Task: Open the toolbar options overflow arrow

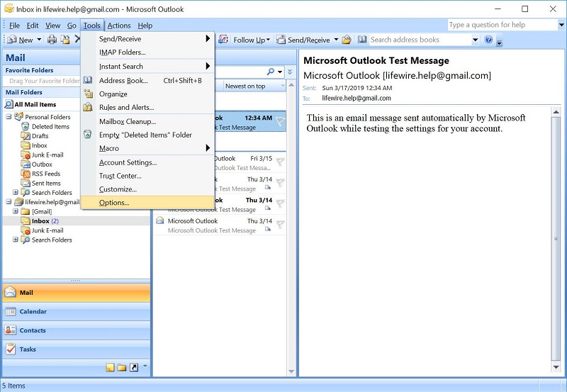Action: [499, 42]
